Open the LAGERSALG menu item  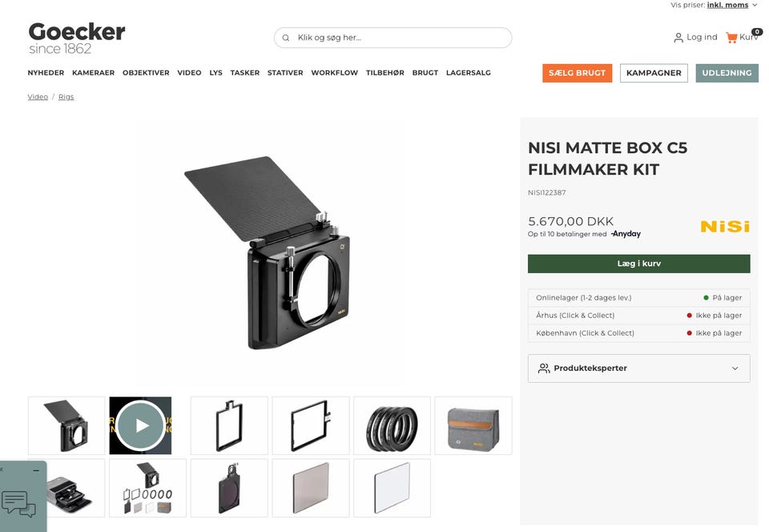[469, 73]
